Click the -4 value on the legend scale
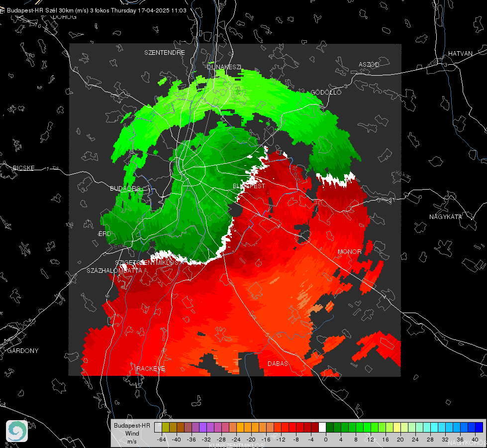The image size is (487, 448). (x=310, y=440)
